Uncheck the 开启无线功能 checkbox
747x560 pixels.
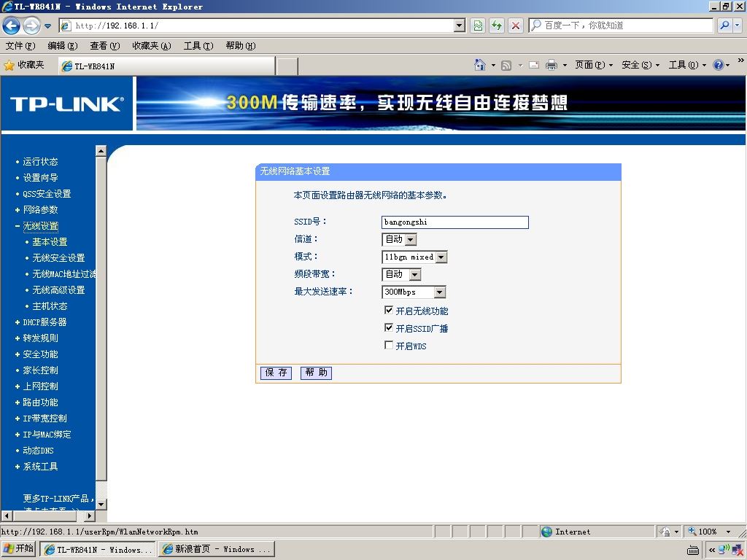pos(389,310)
